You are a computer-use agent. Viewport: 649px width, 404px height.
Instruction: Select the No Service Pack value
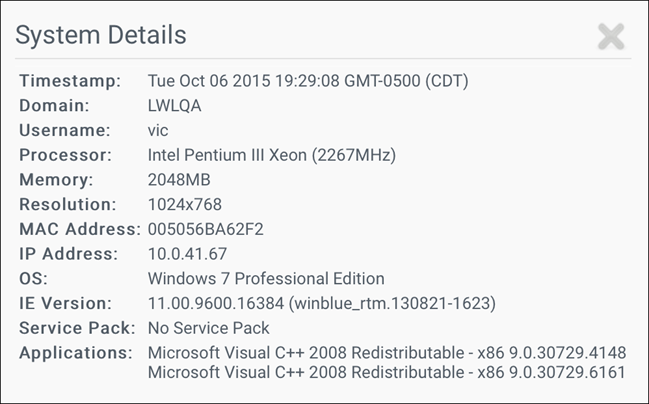[x=209, y=328]
